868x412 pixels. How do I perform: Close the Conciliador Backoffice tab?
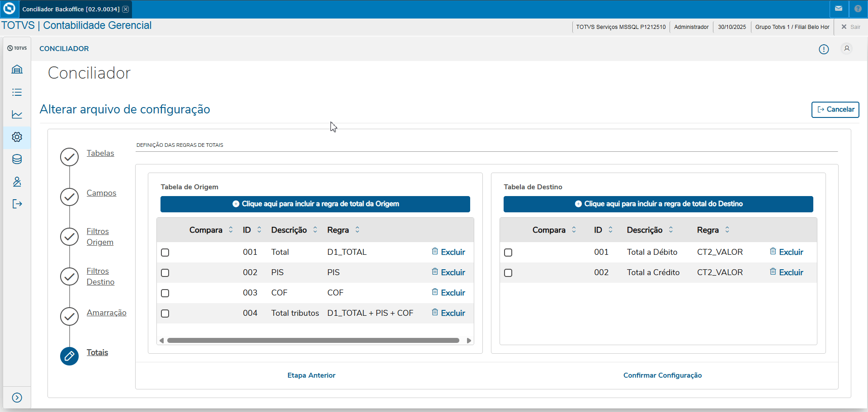click(126, 9)
